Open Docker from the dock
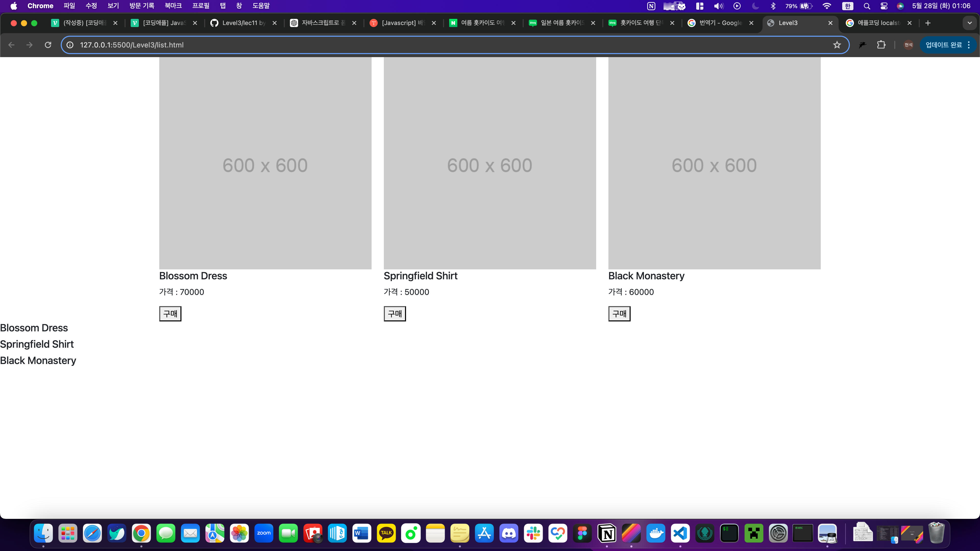Screen dimensions: 980x551 point(655,533)
